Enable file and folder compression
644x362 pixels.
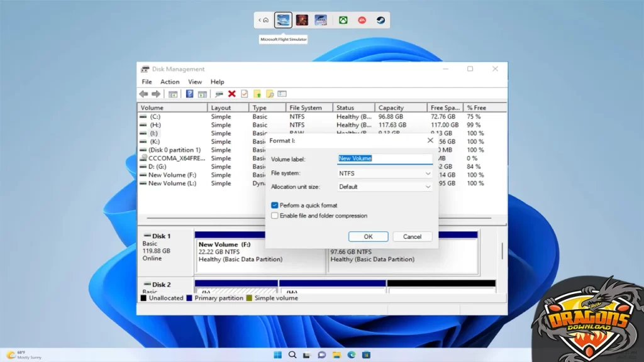[274, 216]
